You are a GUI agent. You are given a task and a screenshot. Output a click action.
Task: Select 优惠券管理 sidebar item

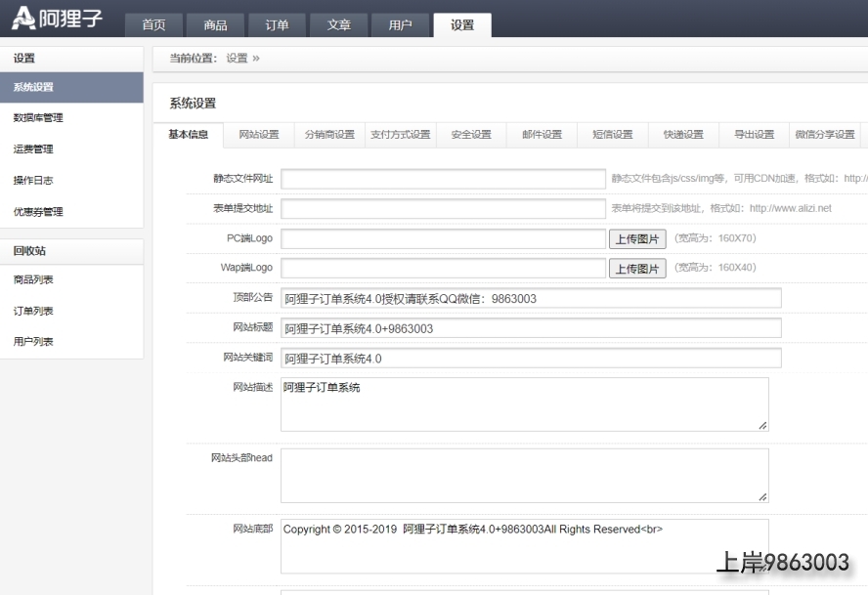[x=39, y=212]
